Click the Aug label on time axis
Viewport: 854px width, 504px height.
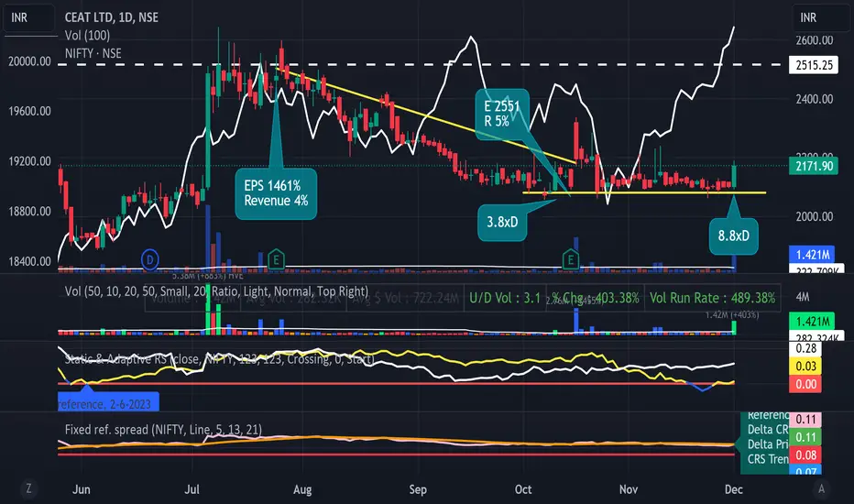(302, 489)
